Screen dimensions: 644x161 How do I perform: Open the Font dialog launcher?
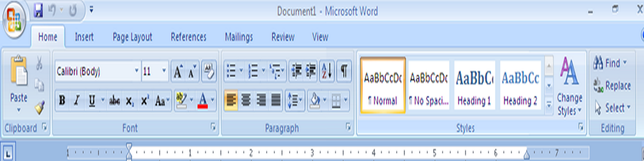[213, 128]
